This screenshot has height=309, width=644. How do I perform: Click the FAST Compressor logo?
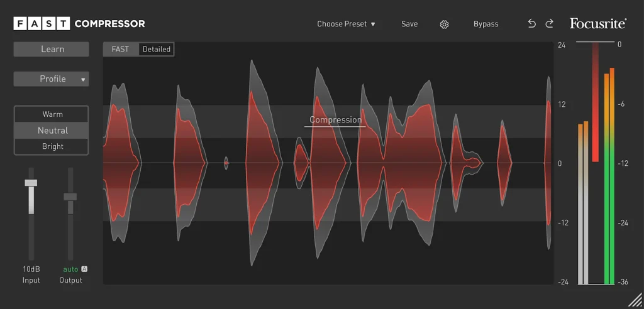pos(79,24)
